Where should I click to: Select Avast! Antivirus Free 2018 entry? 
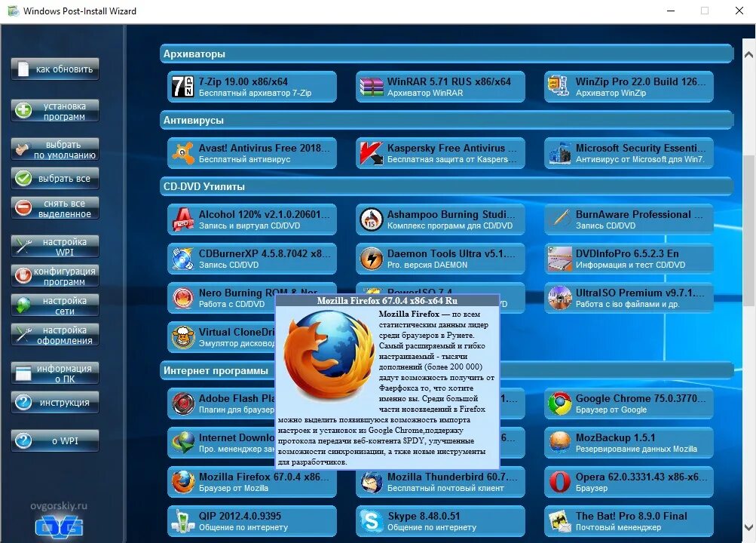(252, 153)
